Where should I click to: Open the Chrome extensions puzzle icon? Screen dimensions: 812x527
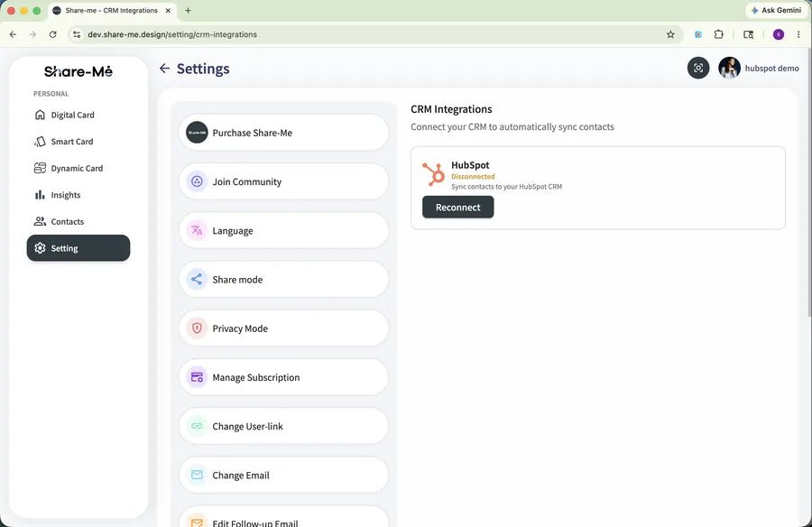click(719, 34)
